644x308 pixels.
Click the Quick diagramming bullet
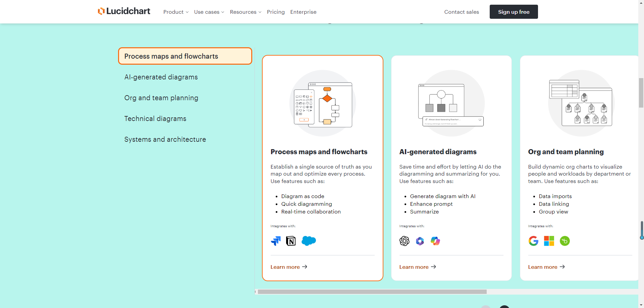(x=307, y=204)
